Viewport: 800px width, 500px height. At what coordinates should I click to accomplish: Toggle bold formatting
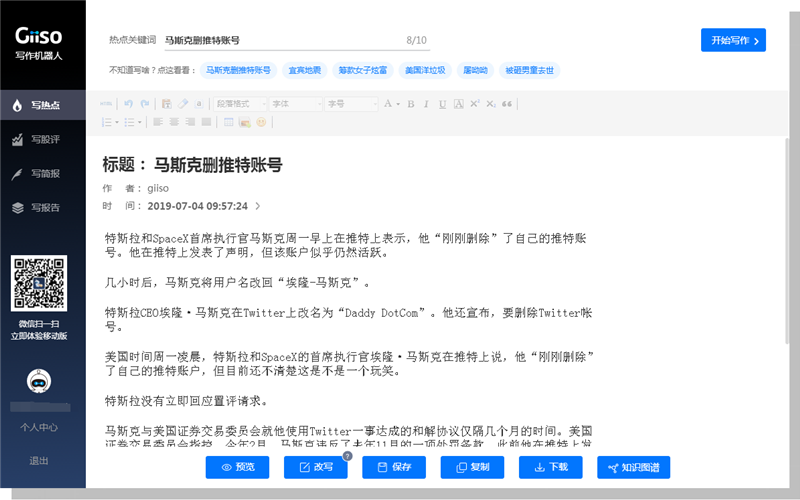[411, 104]
